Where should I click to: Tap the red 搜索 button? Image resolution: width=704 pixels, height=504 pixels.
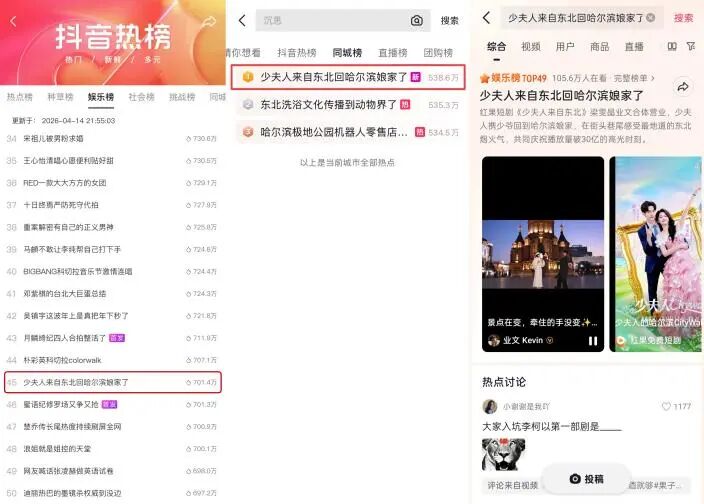[x=683, y=18]
